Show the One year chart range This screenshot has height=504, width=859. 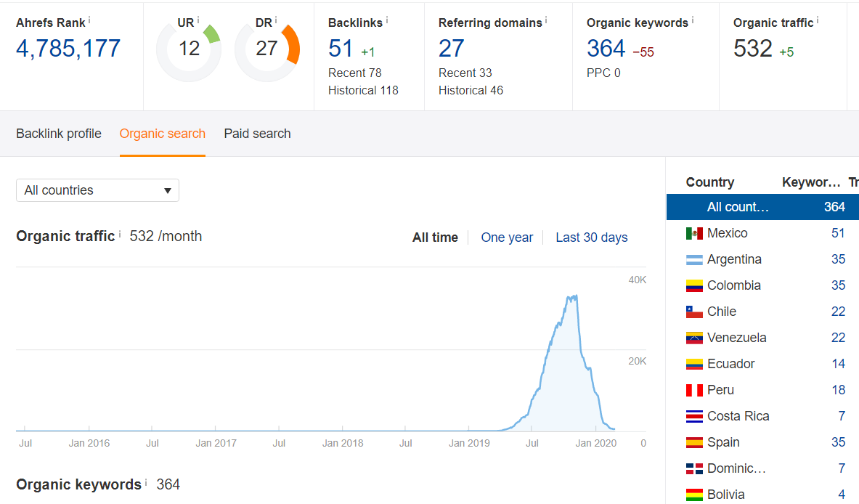pos(507,237)
